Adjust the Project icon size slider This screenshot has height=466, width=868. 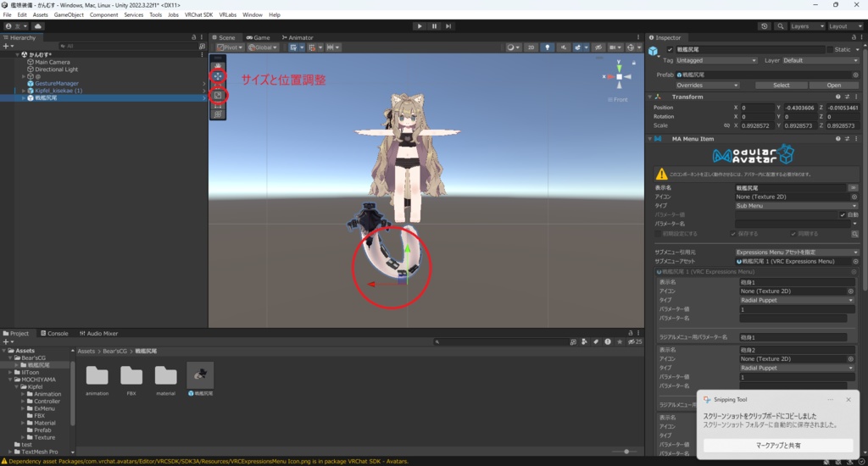(x=626, y=452)
